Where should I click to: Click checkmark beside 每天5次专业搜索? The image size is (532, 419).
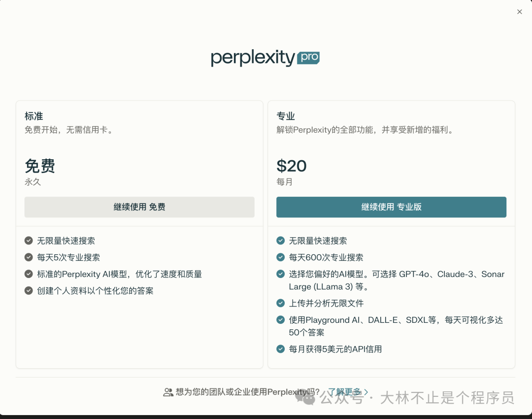tap(29, 257)
